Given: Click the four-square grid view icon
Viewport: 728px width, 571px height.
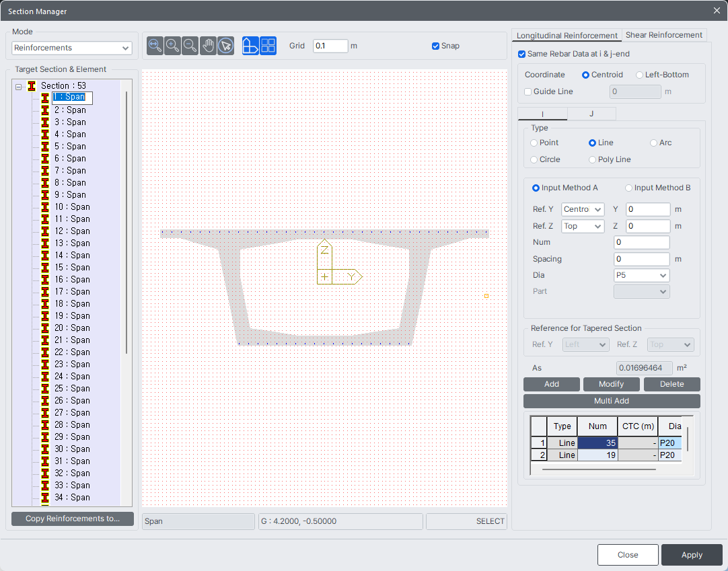Looking at the screenshot, I should click(268, 46).
